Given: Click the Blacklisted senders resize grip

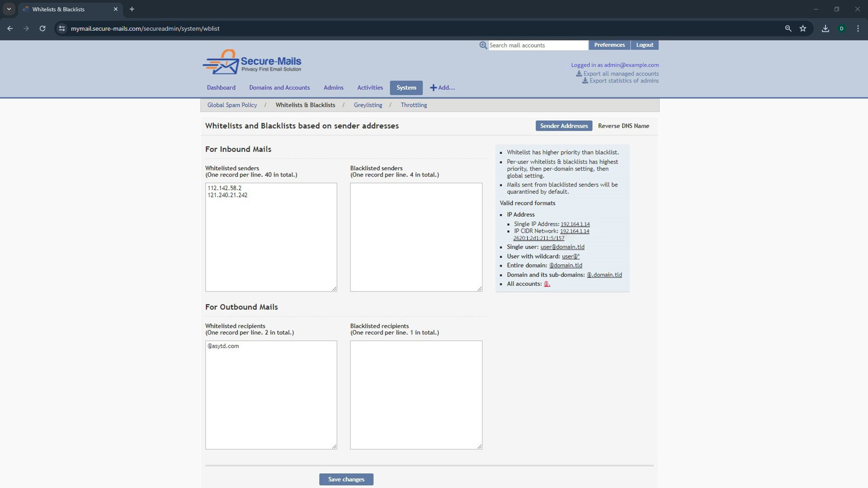Looking at the screenshot, I should pos(480,289).
